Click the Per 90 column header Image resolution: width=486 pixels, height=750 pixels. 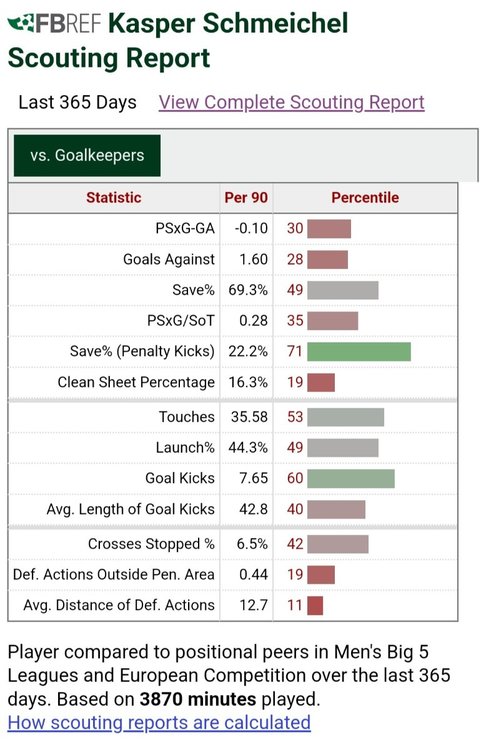point(246,198)
